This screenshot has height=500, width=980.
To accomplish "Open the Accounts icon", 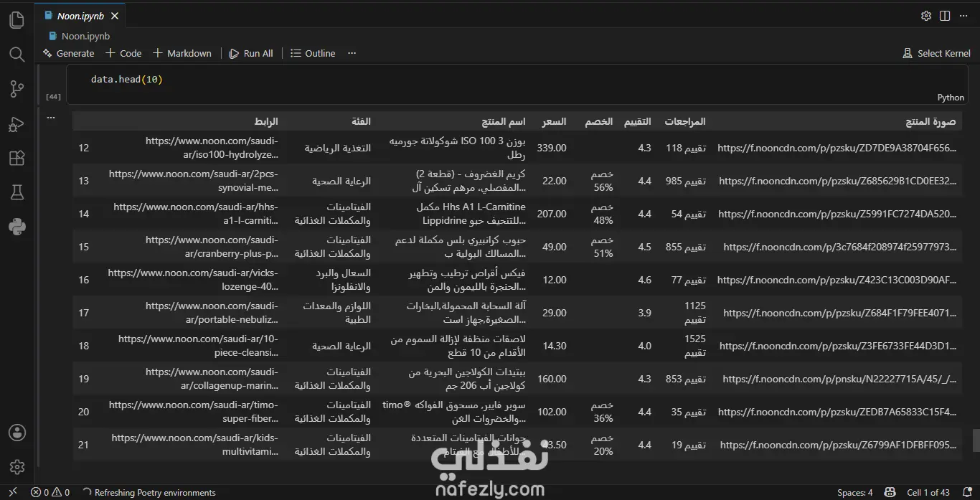I will [17, 433].
